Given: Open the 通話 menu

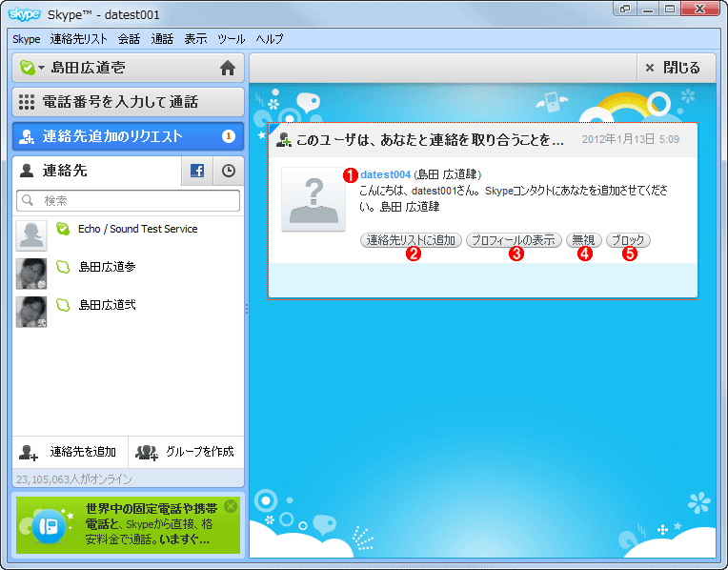Looking at the screenshot, I should point(162,39).
